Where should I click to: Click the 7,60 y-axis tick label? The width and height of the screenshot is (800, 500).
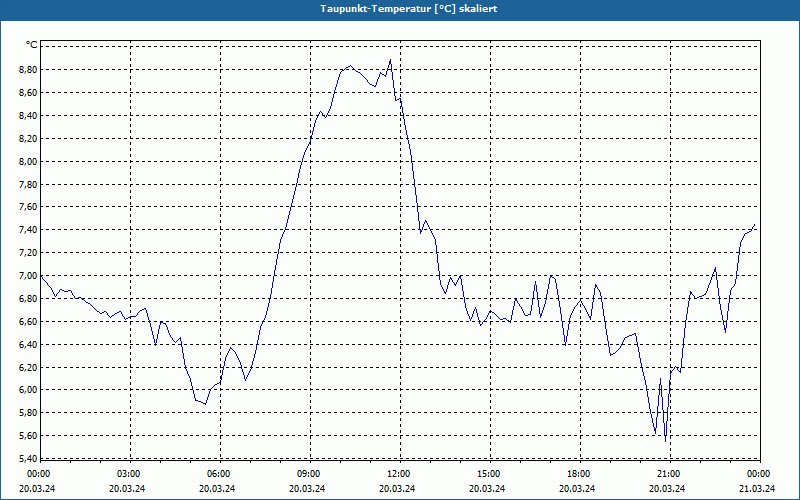click(x=28, y=207)
